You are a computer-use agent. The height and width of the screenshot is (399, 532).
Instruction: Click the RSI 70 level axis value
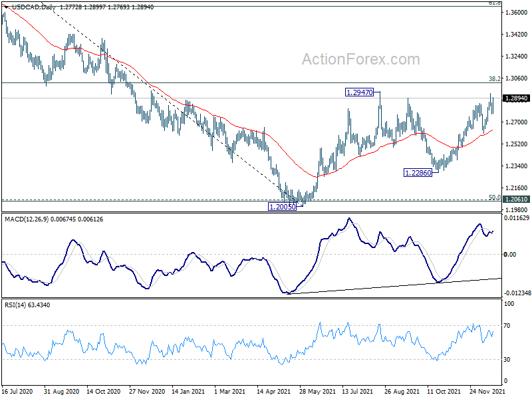509,325
